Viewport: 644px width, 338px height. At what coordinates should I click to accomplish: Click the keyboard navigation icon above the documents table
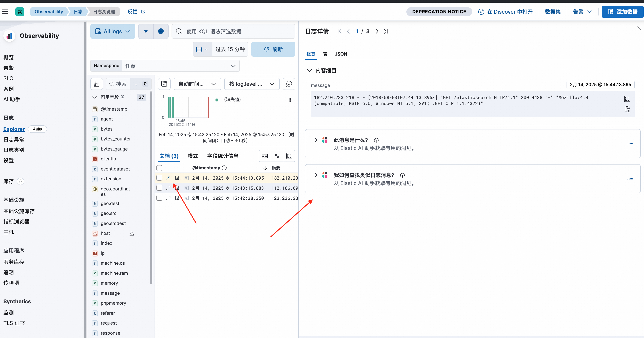point(265,156)
